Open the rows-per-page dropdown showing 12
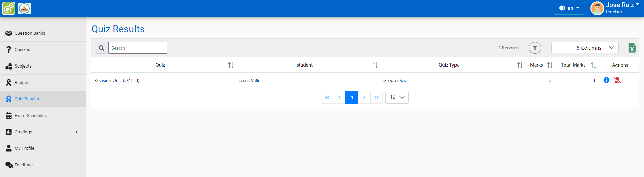This screenshot has height=177, width=644. (x=397, y=97)
